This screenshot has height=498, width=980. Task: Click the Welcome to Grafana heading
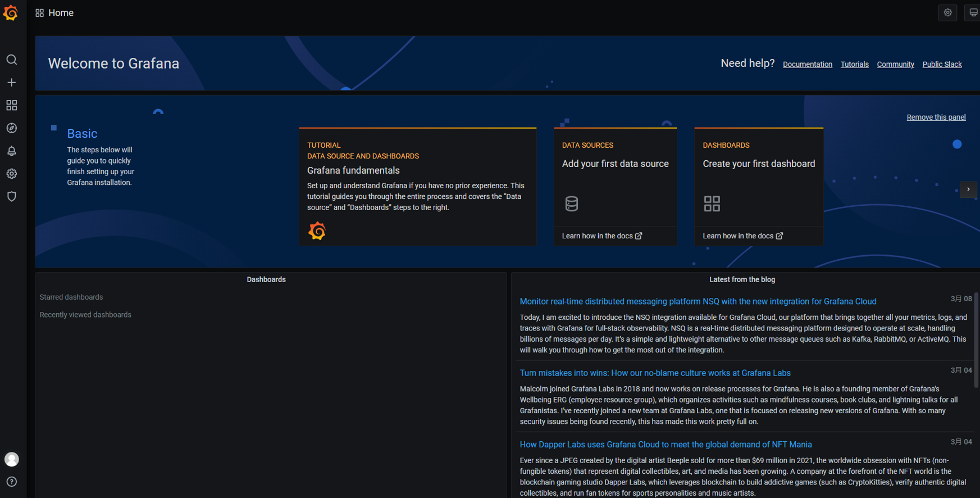pos(113,64)
